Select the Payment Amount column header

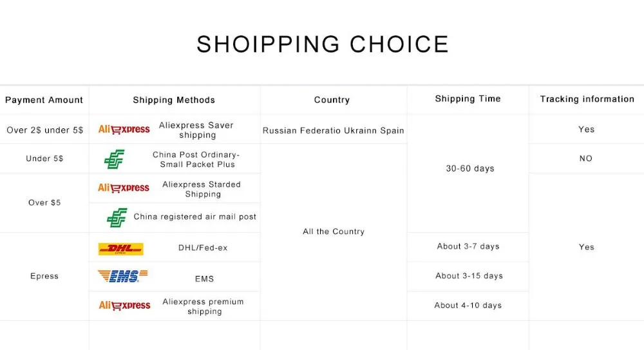click(44, 100)
